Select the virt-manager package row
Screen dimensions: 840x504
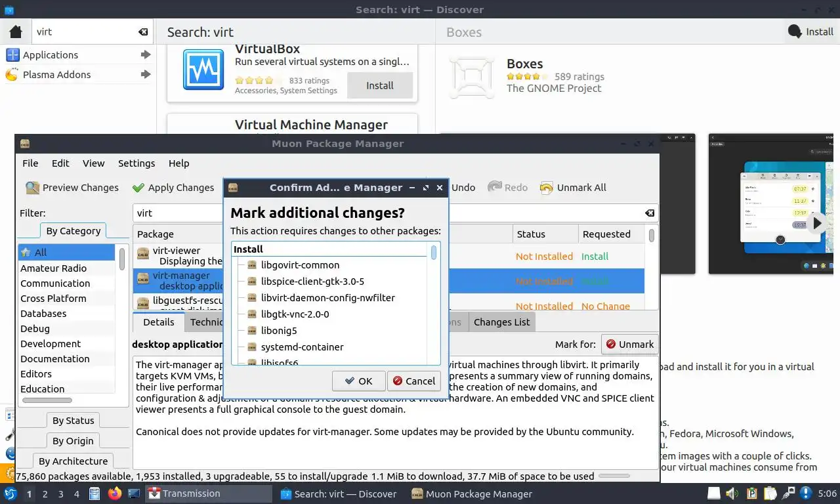[x=388, y=281]
